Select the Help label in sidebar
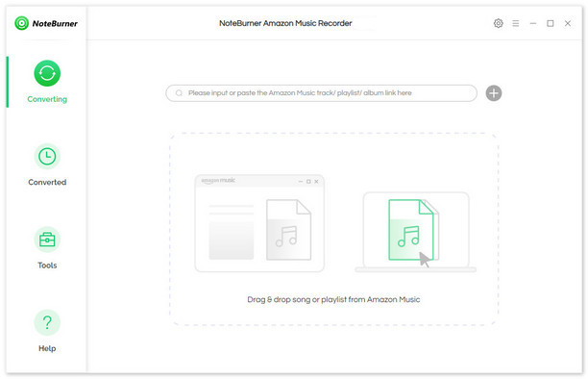The image size is (588, 379). (47, 348)
